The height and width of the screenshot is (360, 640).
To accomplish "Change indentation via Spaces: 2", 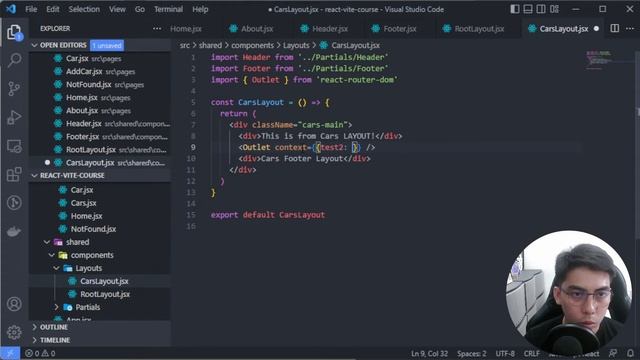I will point(471,353).
